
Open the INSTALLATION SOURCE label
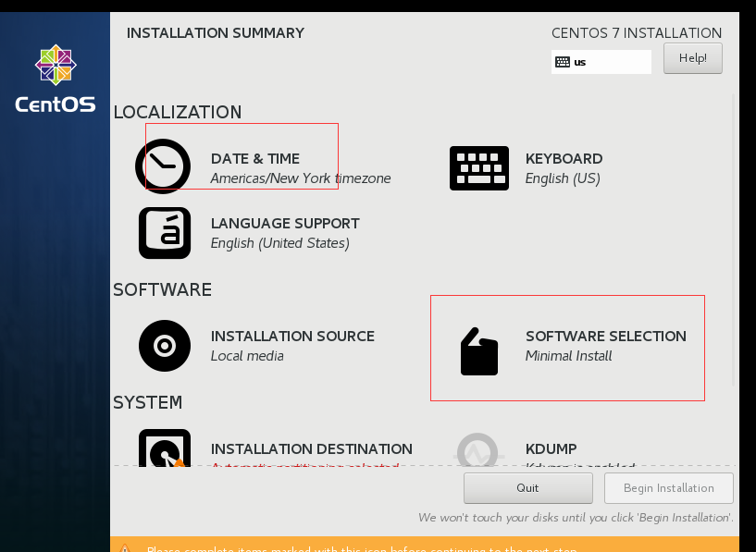click(292, 337)
